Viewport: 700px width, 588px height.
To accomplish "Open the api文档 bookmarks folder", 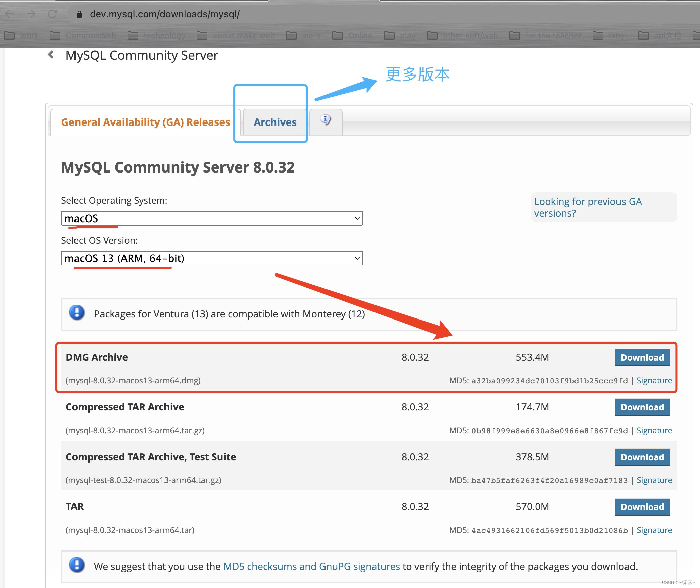I will point(660,35).
